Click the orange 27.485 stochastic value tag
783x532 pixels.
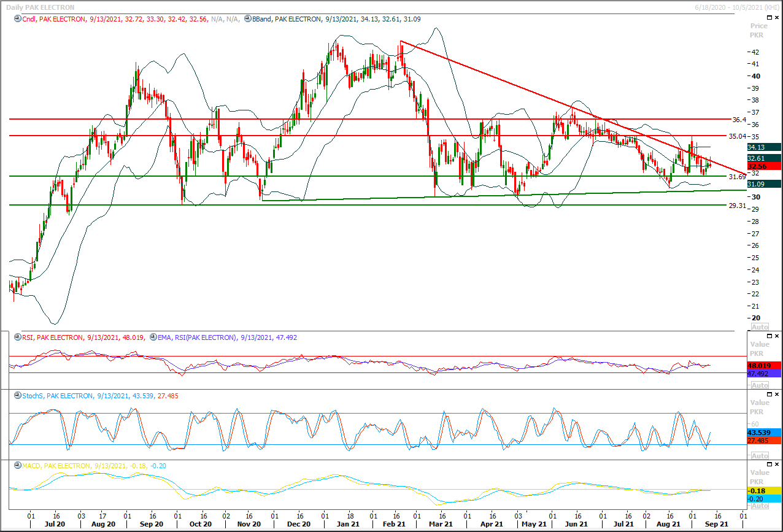coord(763,440)
